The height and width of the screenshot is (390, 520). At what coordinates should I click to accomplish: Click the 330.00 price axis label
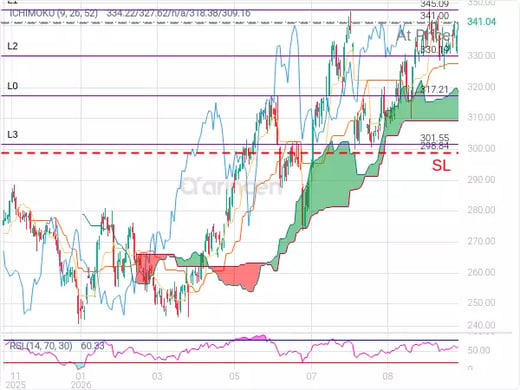(x=481, y=55)
